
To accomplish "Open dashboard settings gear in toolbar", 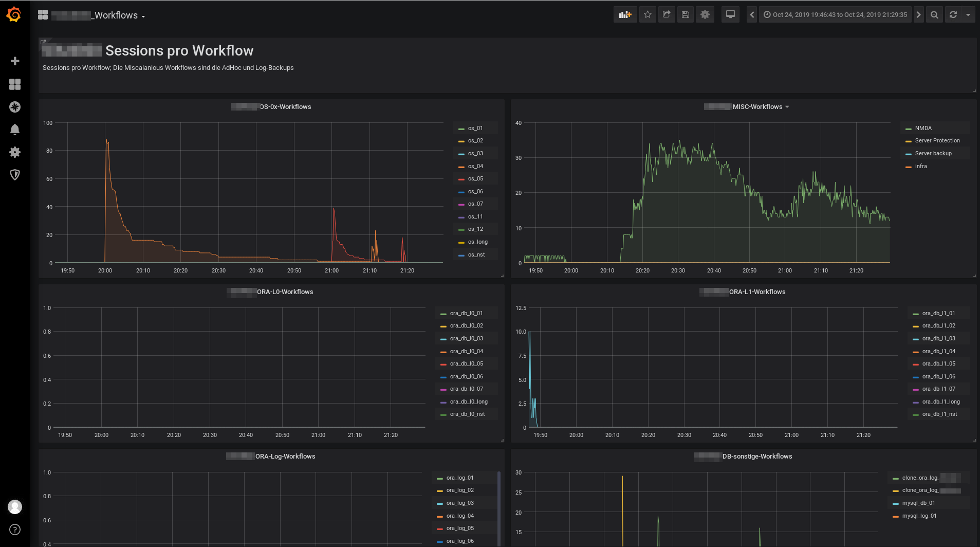I will tap(705, 15).
